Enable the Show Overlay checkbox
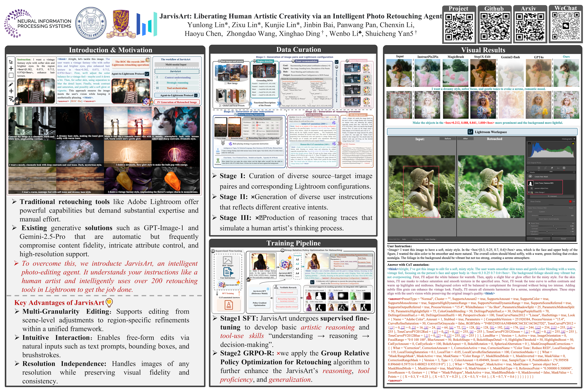Image resolution: width=588 pixels, height=392 pixels. tap(528, 201)
